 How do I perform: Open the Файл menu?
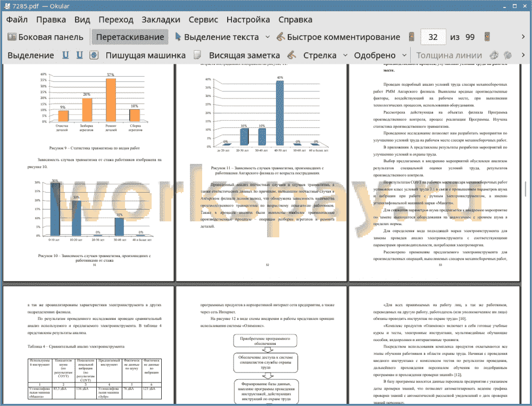16,20
